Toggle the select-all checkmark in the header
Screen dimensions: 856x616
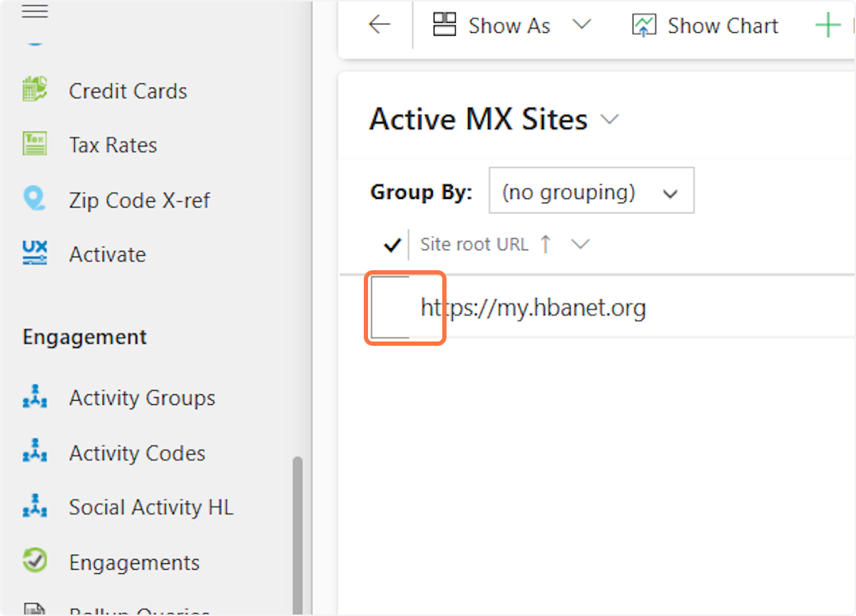[391, 244]
